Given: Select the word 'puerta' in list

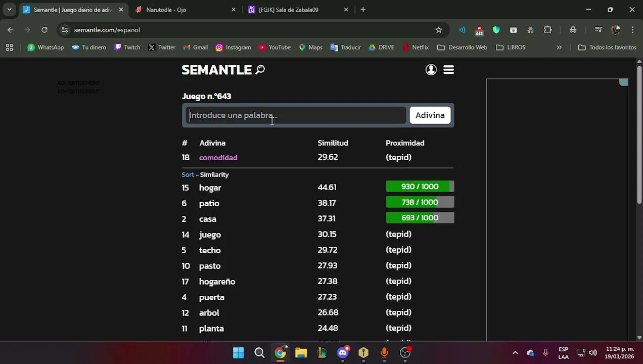Looking at the screenshot, I should click(x=211, y=297).
